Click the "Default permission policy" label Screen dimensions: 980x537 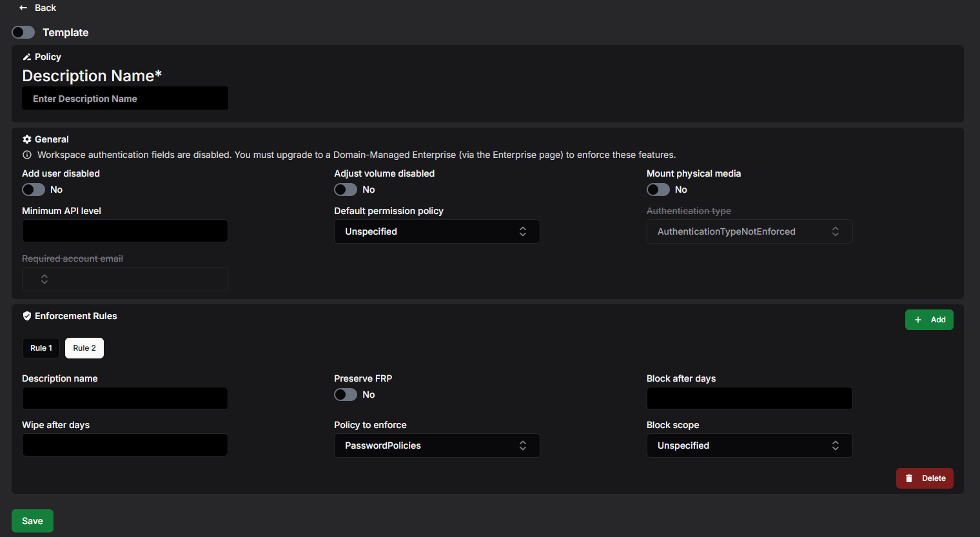pyautogui.click(x=389, y=211)
